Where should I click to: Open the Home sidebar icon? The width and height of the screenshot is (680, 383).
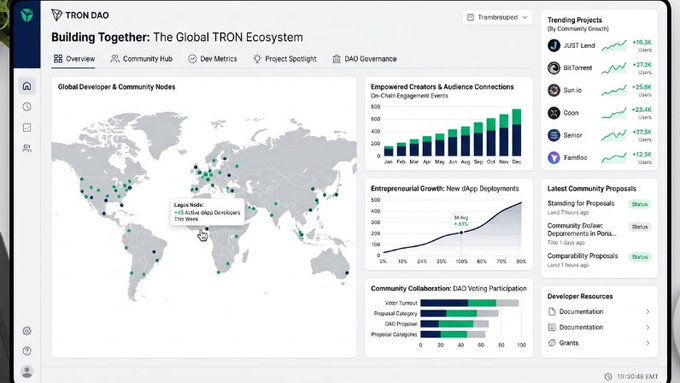27,86
